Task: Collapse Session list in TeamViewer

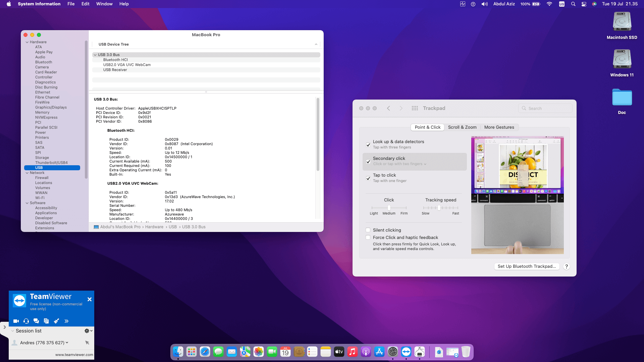Action: click(x=13, y=331)
